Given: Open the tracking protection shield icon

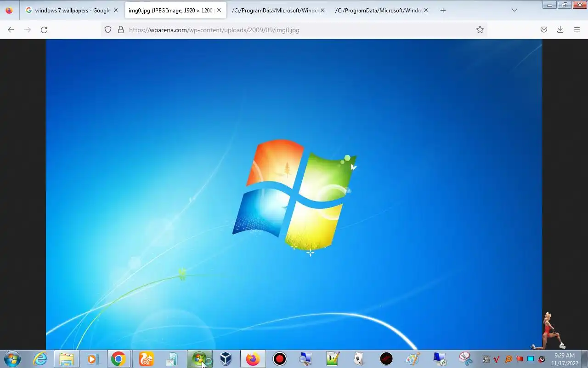Looking at the screenshot, I should [x=108, y=29].
